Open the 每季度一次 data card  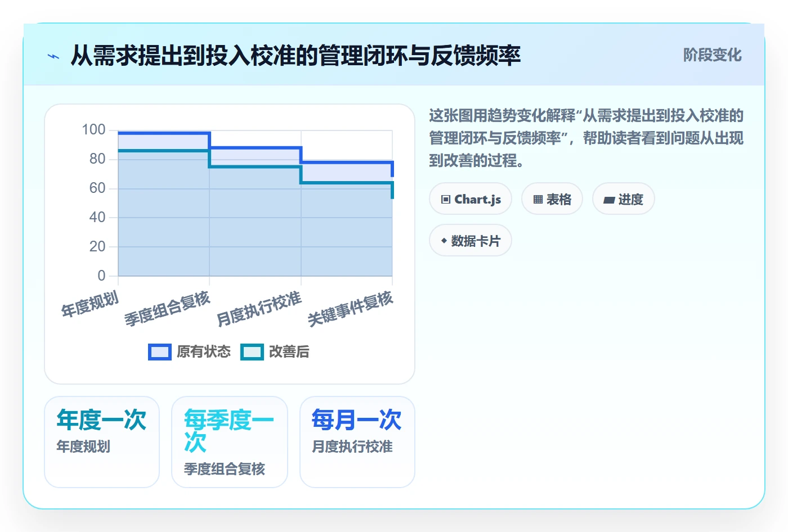pos(230,442)
